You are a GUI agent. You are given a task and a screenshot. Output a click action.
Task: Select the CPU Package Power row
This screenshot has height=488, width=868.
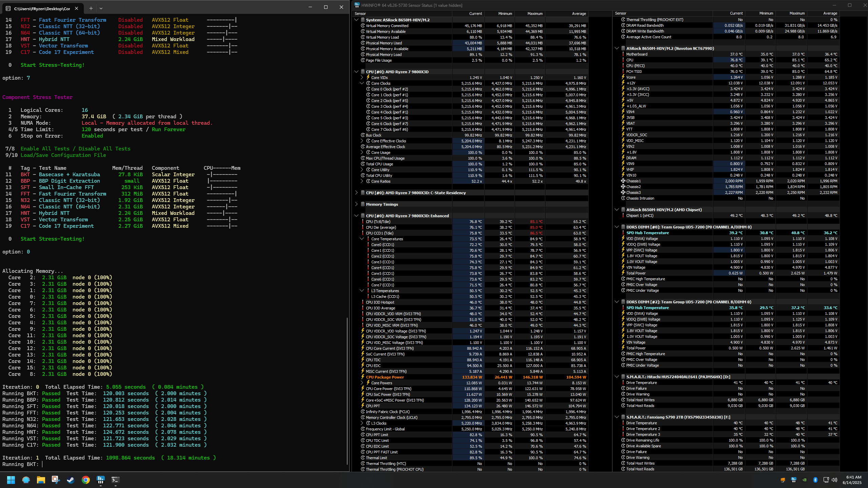471,377
